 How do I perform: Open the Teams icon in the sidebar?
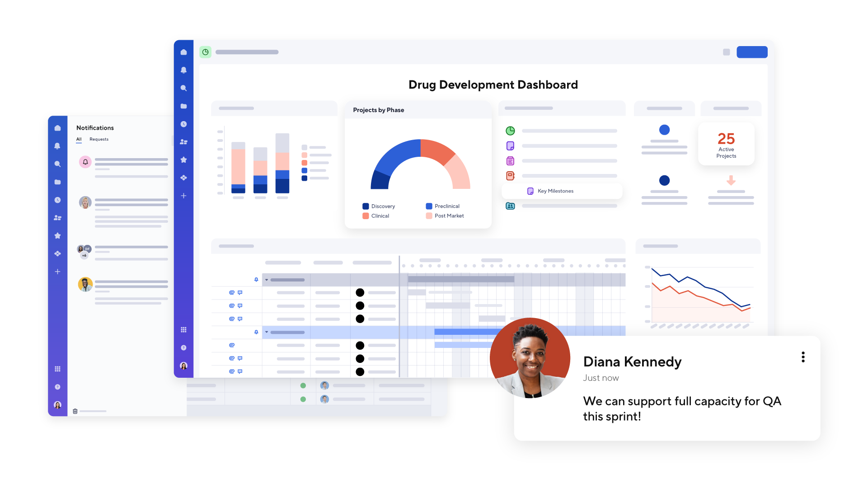point(183,142)
